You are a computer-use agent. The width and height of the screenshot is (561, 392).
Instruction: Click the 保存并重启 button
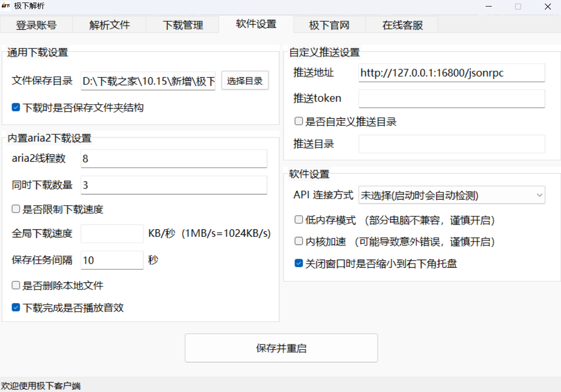pyautogui.click(x=281, y=348)
